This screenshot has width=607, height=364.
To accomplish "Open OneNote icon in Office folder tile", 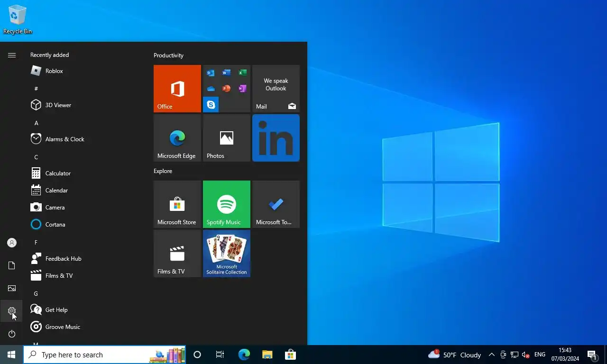I will point(242,89).
